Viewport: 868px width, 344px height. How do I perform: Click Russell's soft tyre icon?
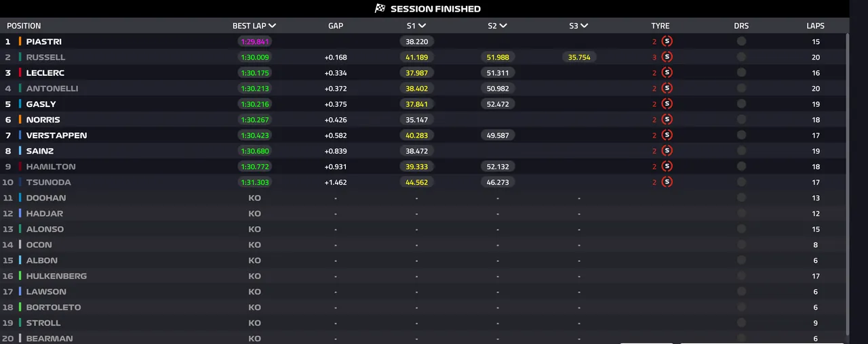point(667,57)
